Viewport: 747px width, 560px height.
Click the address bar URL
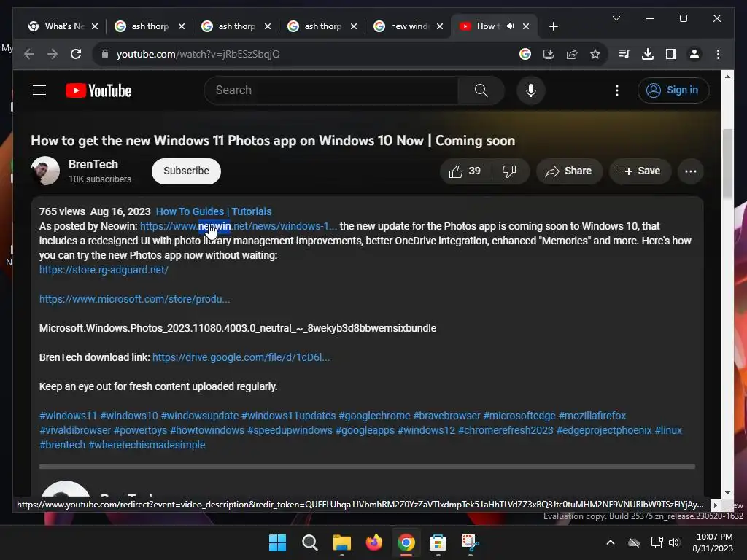(x=198, y=54)
